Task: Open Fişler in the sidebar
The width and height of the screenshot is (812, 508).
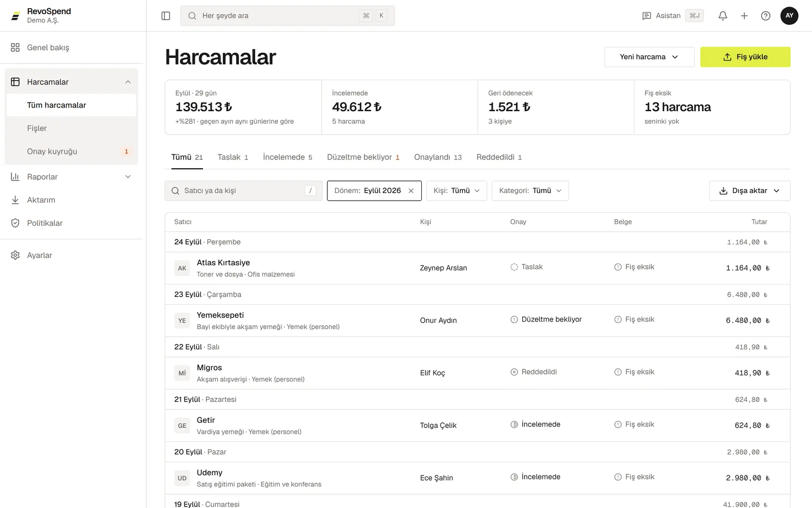Action: click(71, 128)
